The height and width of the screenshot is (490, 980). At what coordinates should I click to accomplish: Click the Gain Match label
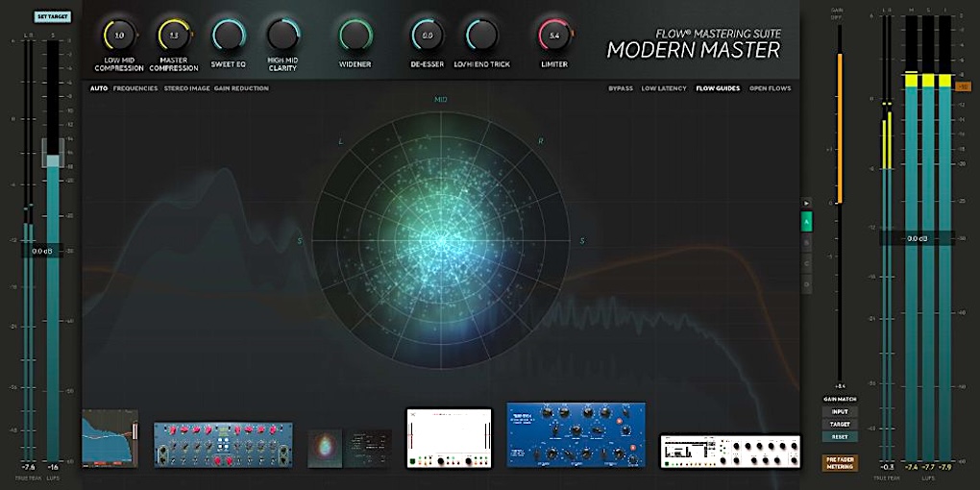click(840, 399)
